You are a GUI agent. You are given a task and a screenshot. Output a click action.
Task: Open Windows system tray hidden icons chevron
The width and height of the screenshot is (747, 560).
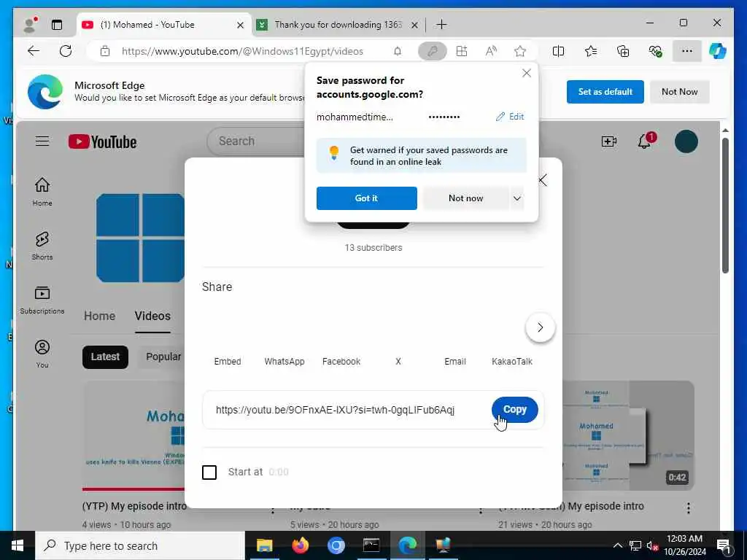(x=617, y=545)
